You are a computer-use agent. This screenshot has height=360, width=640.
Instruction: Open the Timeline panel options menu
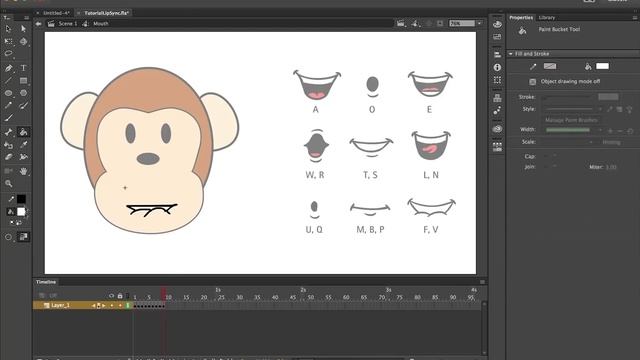coord(482,282)
